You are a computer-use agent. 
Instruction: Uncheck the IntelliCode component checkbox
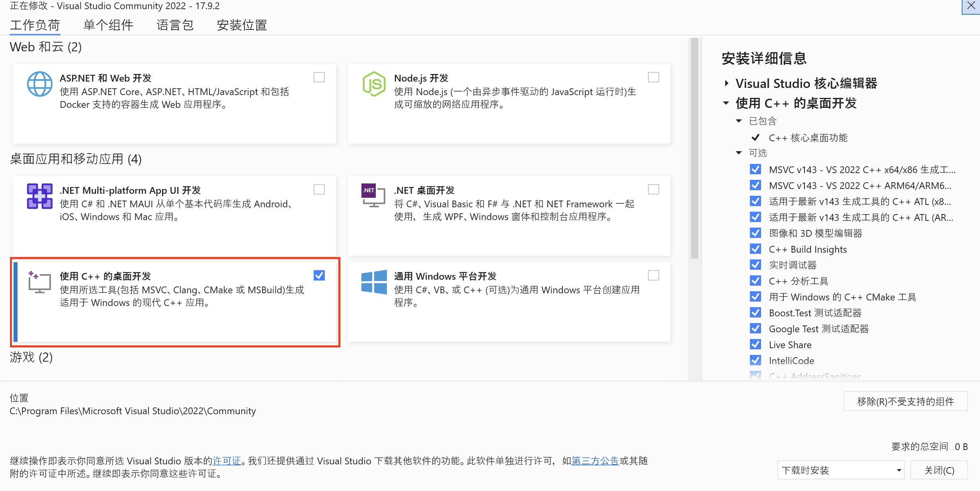click(755, 360)
